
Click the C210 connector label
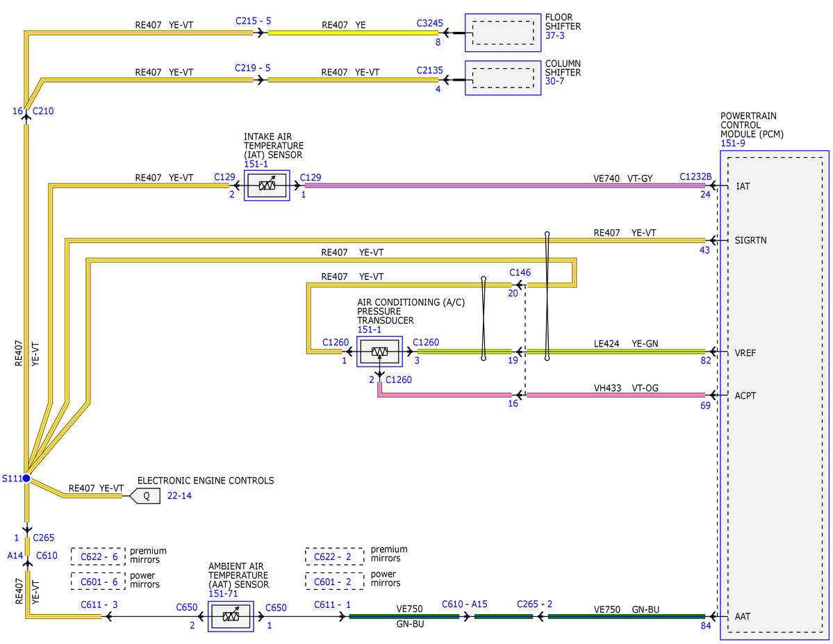tap(43, 111)
